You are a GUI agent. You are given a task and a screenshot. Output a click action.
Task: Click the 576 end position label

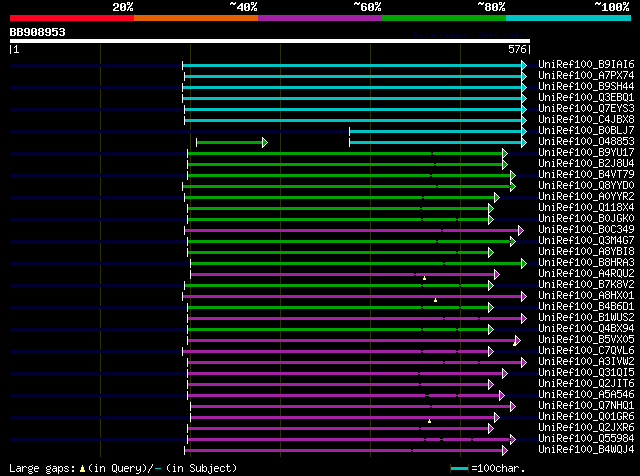tap(517, 49)
